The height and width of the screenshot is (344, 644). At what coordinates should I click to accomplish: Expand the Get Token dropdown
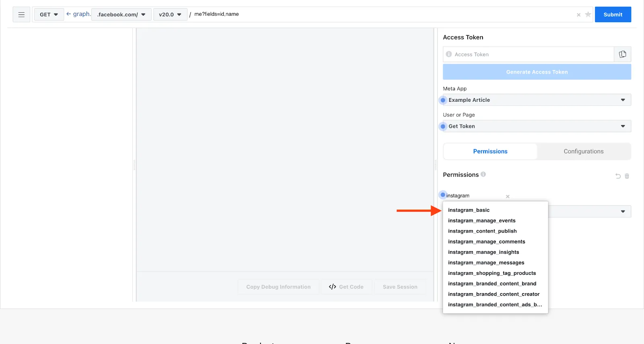pos(537,126)
